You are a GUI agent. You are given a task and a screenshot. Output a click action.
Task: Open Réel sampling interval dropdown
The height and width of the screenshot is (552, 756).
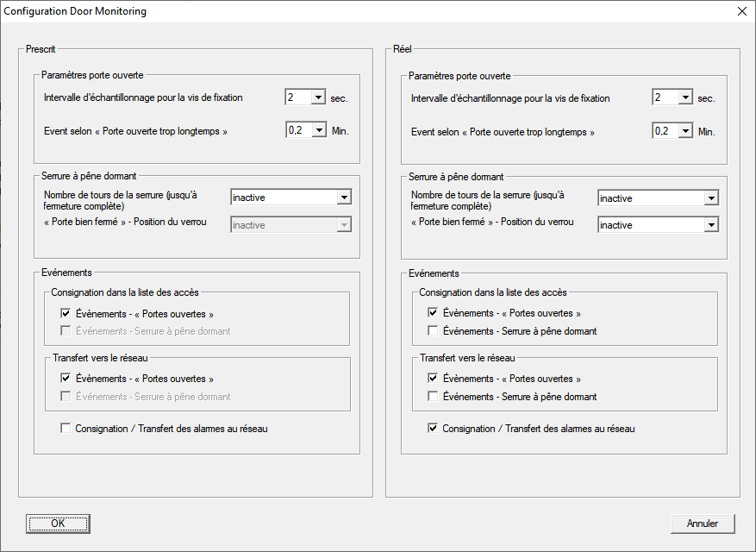[685, 97]
